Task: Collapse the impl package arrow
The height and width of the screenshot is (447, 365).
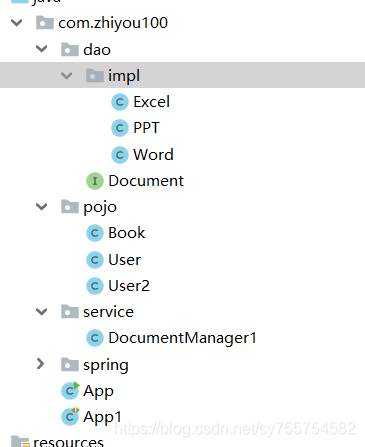Action: click(66, 76)
